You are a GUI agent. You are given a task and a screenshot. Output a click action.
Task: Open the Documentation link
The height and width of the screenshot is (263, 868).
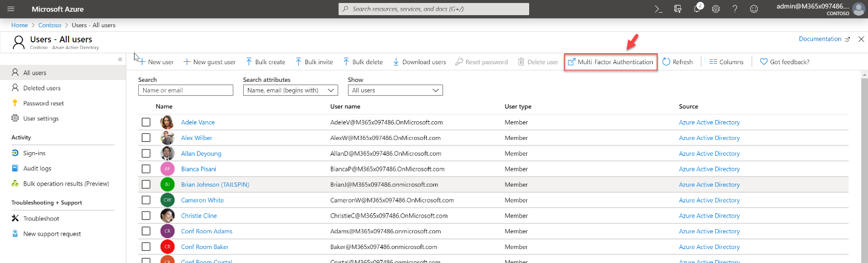824,39
